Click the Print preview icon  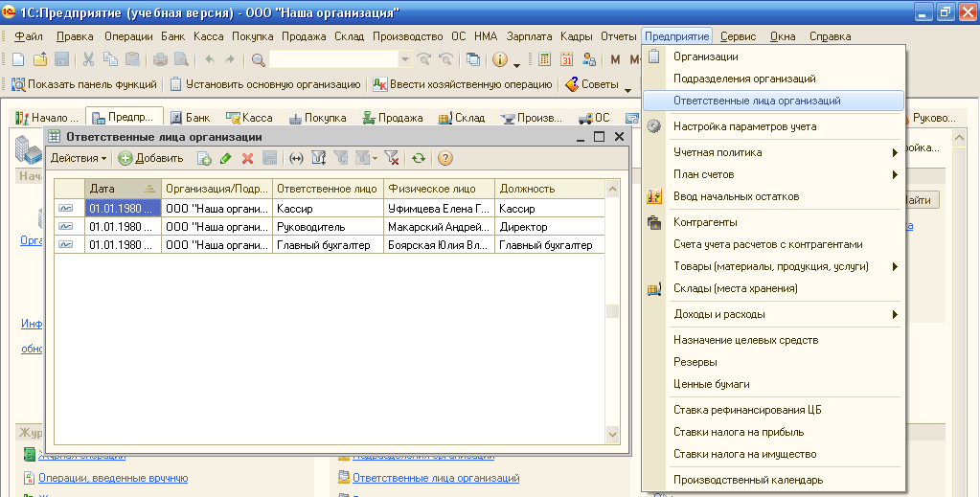(181, 59)
